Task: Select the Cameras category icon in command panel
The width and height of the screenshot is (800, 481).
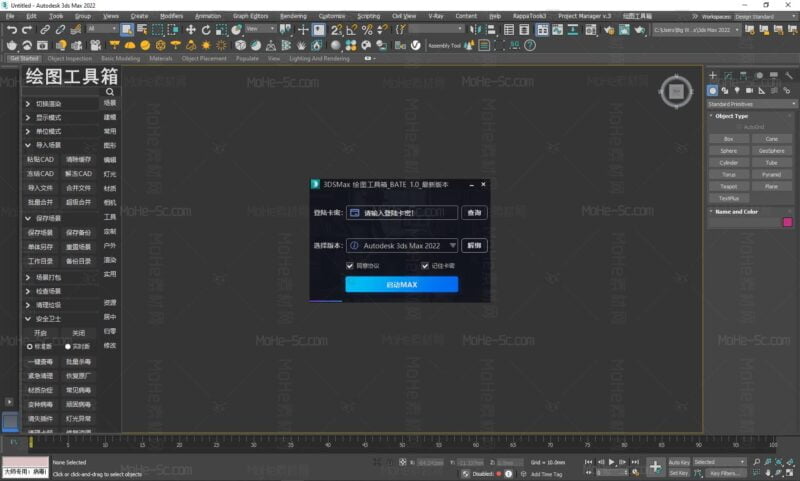Action: pos(749,90)
